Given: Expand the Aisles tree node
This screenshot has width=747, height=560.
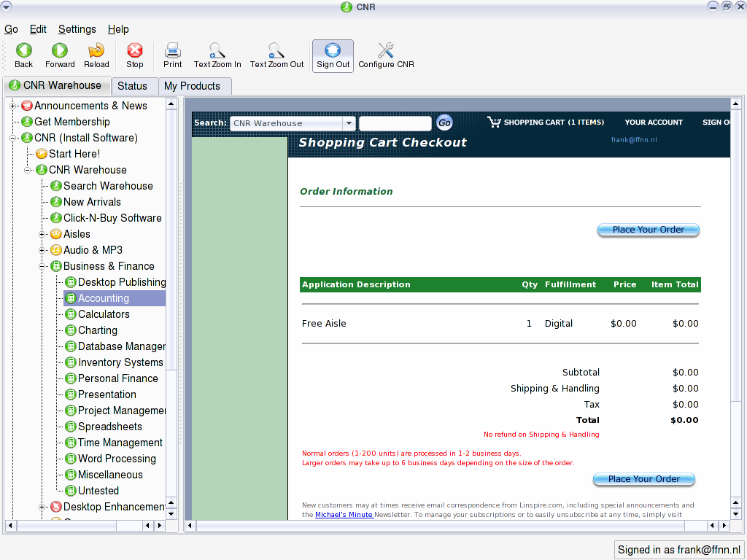Looking at the screenshot, I should (42, 234).
